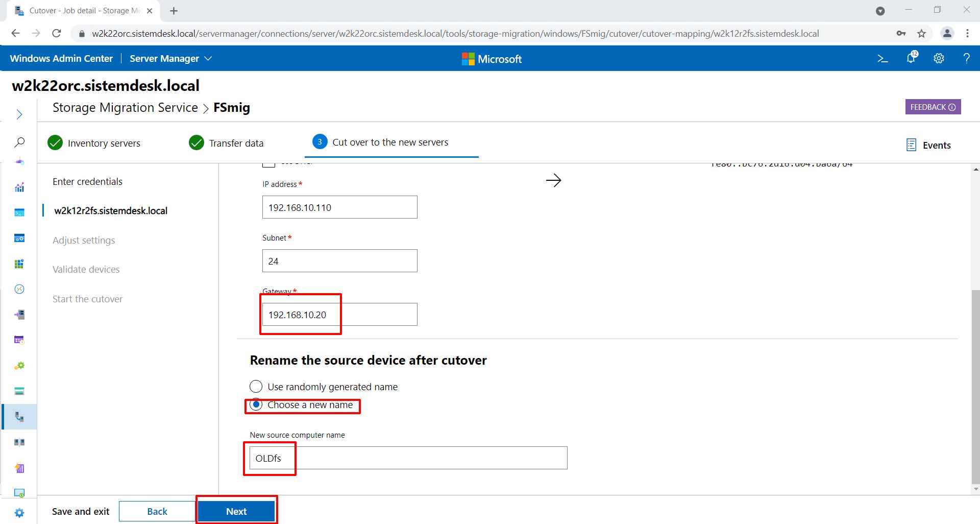Viewport: 980px width, 524px height.
Task: Open Validate devices section
Action: [86, 270]
